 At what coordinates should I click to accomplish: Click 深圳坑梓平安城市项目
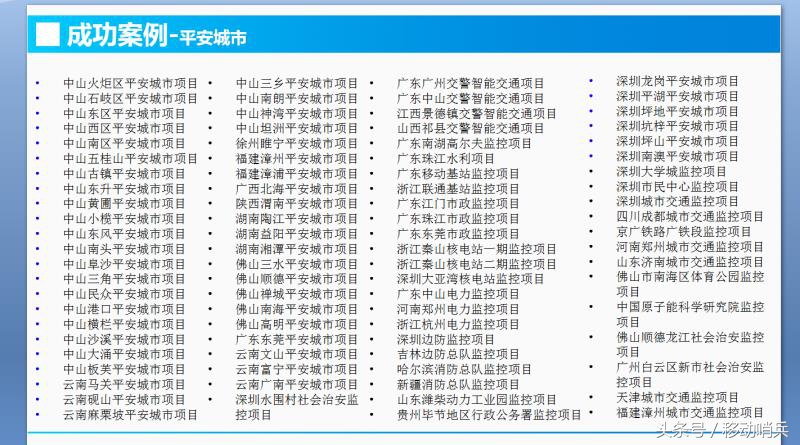click(x=678, y=126)
